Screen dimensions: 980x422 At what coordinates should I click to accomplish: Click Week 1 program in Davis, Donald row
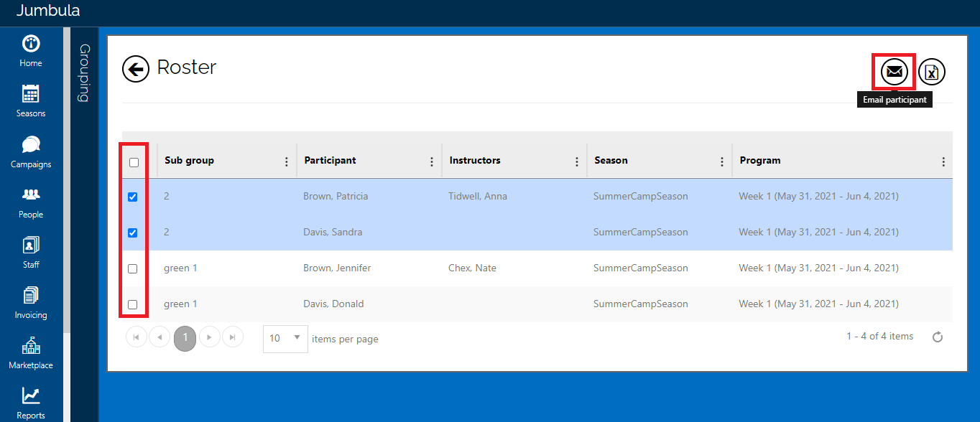click(818, 304)
